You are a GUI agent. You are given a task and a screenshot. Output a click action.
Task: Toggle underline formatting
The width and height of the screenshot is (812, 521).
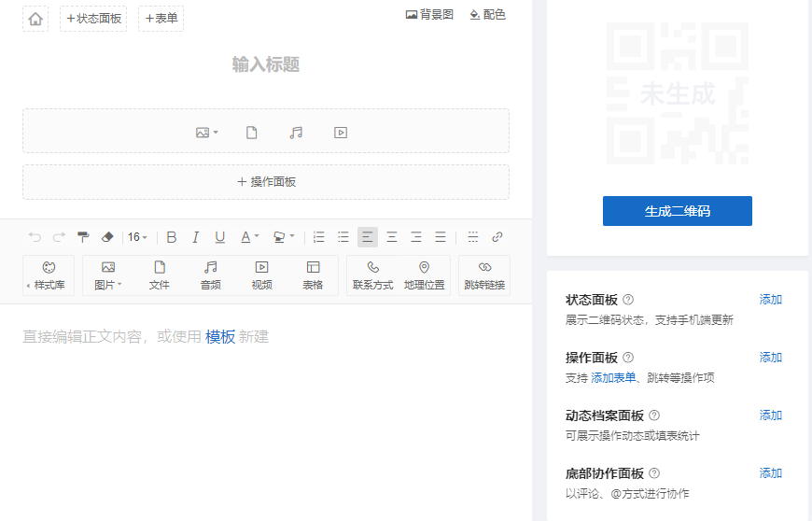(x=220, y=237)
